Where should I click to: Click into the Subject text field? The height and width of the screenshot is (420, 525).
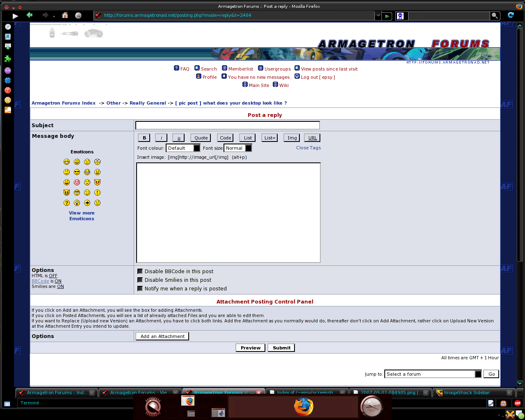[x=227, y=126]
